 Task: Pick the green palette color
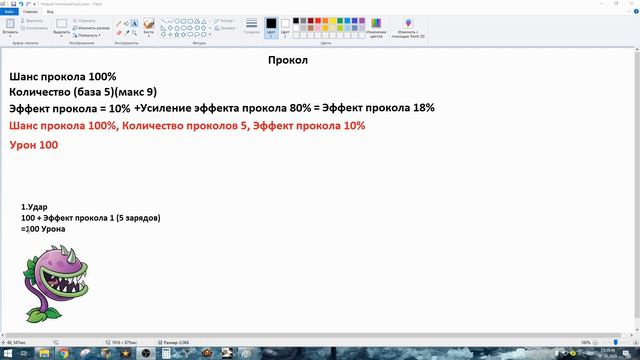[340, 21]
